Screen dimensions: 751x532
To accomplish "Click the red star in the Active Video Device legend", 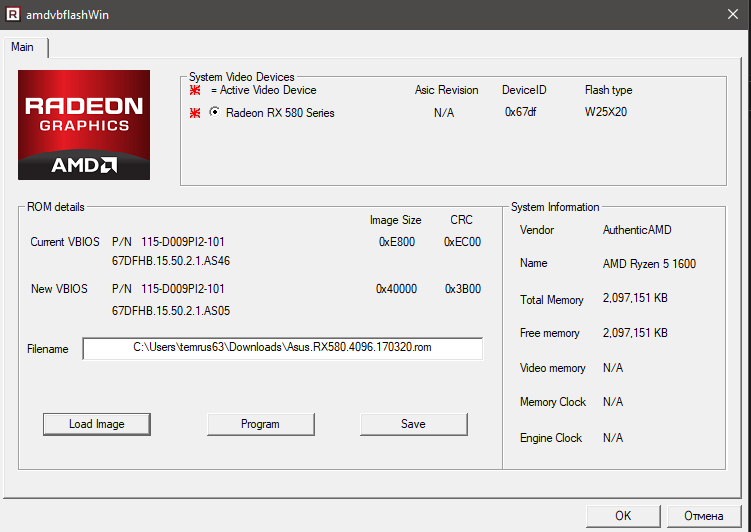I will tap(195, 90).
